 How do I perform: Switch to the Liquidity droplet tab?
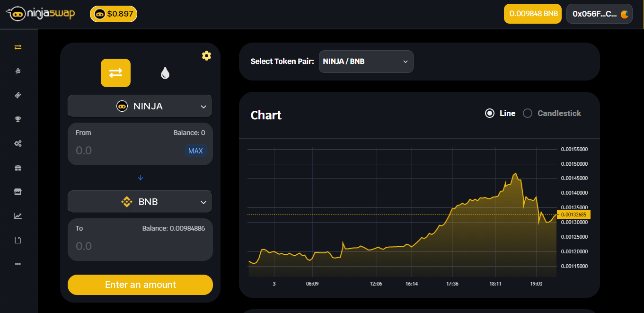[165, 73]
